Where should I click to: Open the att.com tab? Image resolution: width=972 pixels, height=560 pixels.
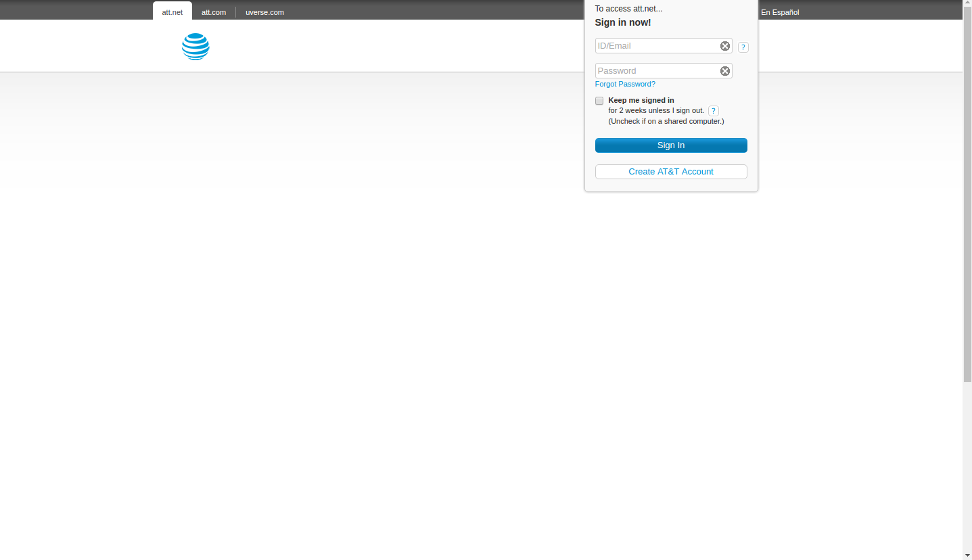coord(214,12)
